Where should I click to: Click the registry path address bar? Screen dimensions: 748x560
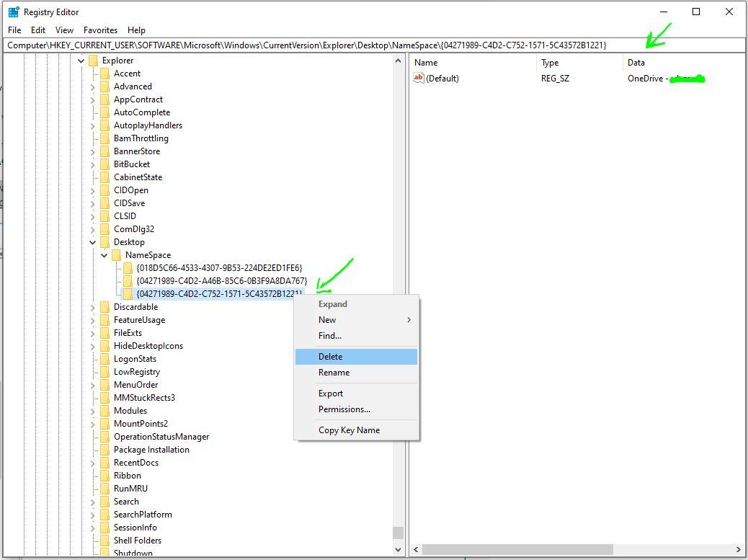[288, 45]
